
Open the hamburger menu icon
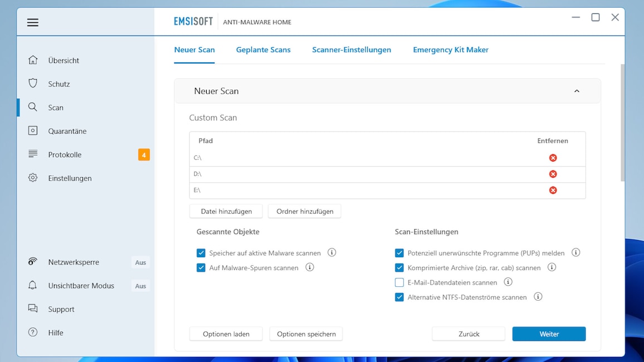(x=33, y=23)
